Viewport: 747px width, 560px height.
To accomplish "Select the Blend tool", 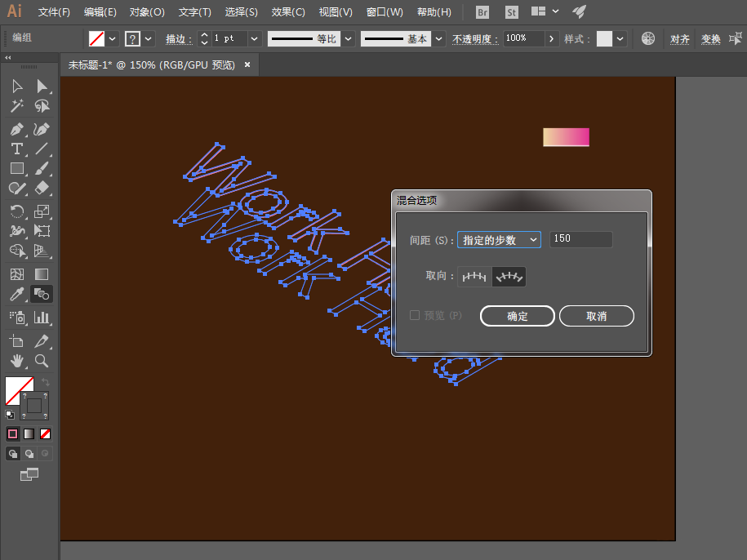I will [42, 294].
